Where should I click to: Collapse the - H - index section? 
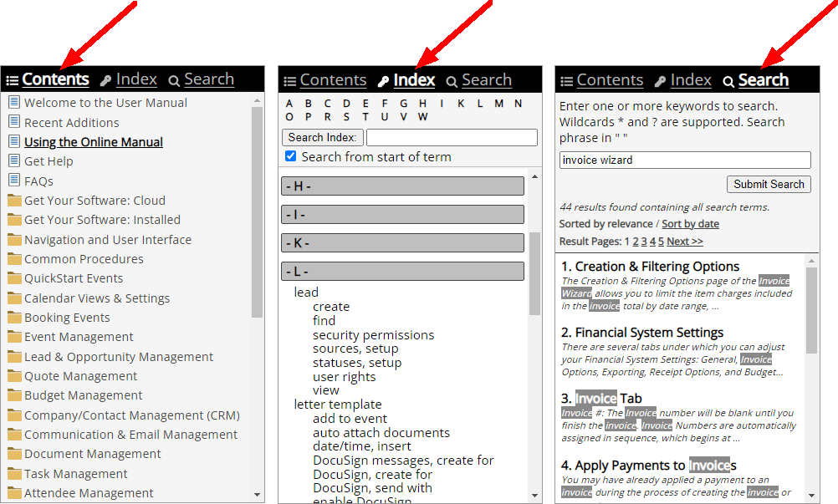pyautogui.click(x=402, y=186)
